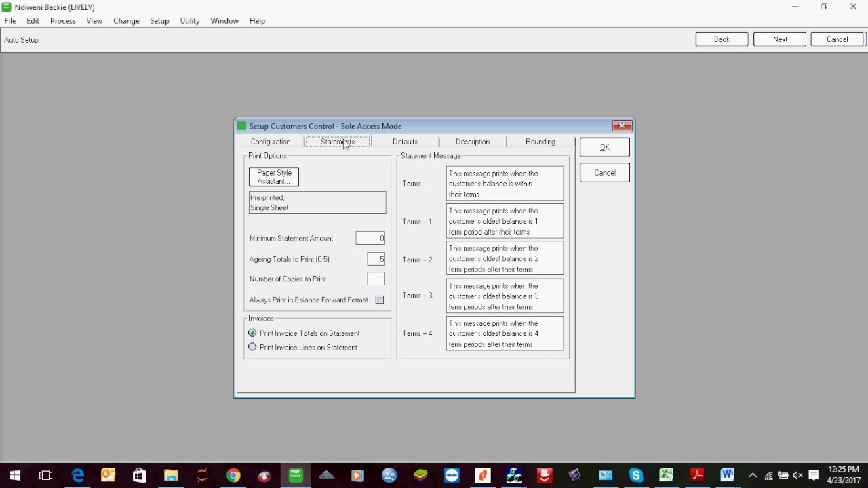Open the taskbar clock and date
This screenshot has width=868, height=488.
(x=844, y=475)
